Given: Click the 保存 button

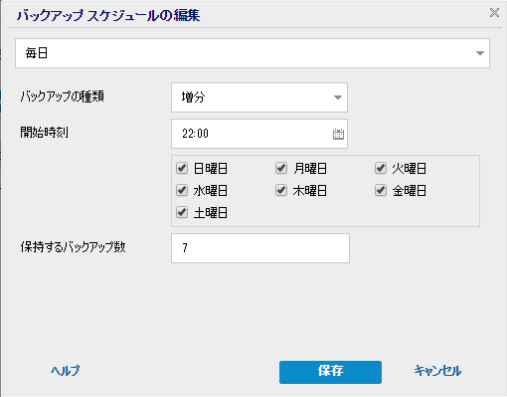Looking at the screenshot, I should pos(330,372).
